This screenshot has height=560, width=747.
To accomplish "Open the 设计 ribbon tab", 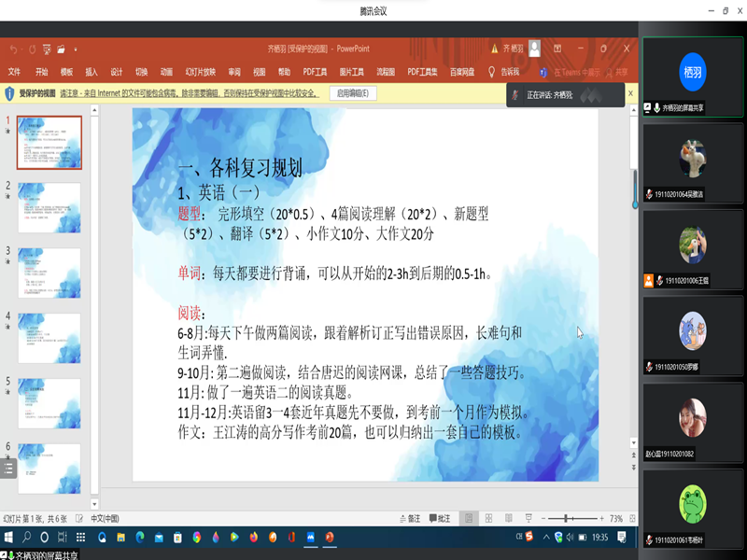I will [116, 71].
